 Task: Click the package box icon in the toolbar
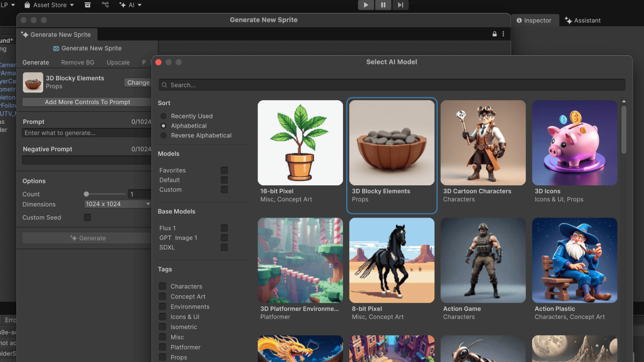click(x=88, y=5)
